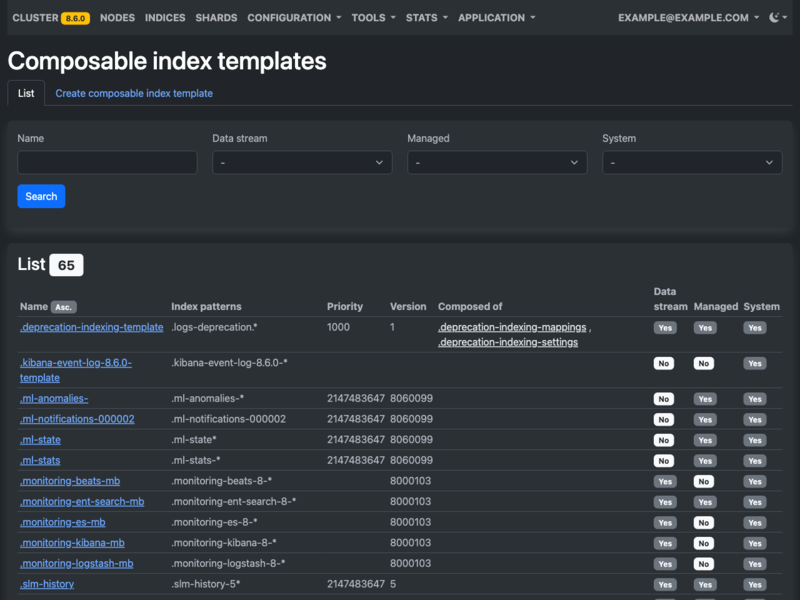Screen dimensions: 800x600
Task: Click the Search button
Action: click(x=41, y=196)
